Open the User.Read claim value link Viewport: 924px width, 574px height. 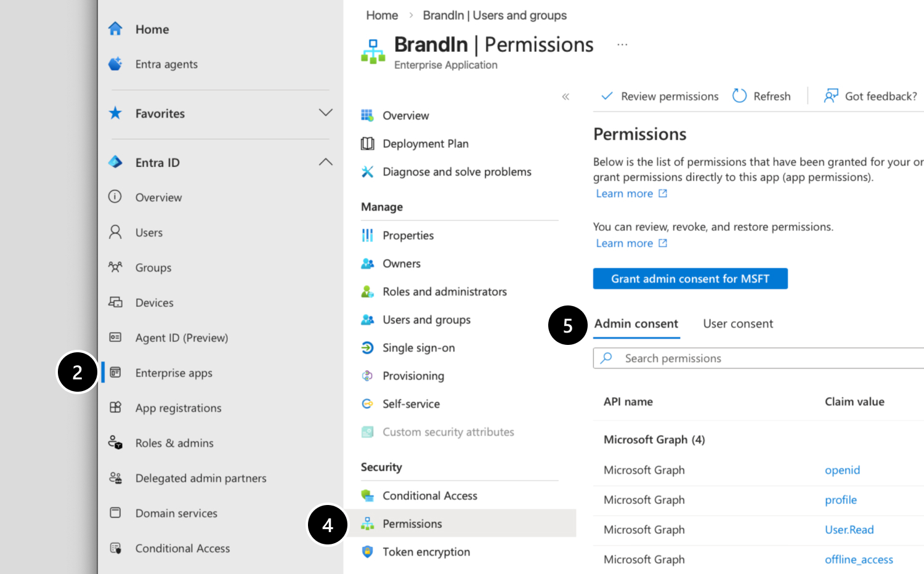[x=849, y=530]
